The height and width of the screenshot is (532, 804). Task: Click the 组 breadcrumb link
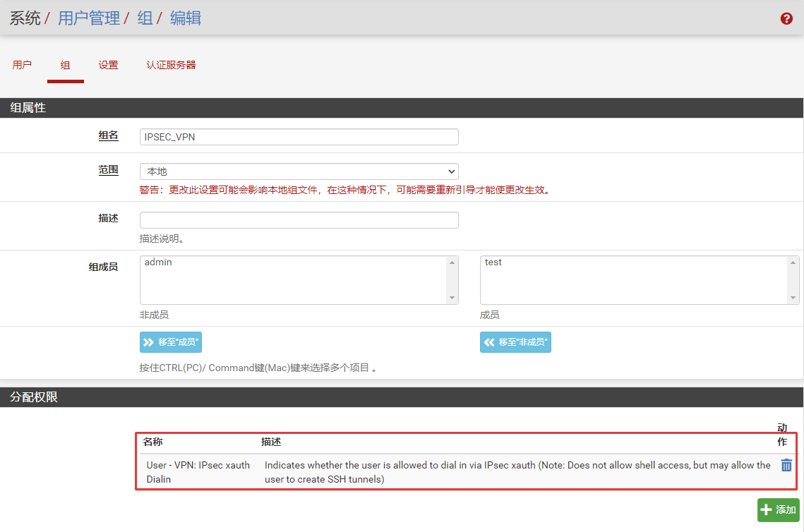(145, 18)
